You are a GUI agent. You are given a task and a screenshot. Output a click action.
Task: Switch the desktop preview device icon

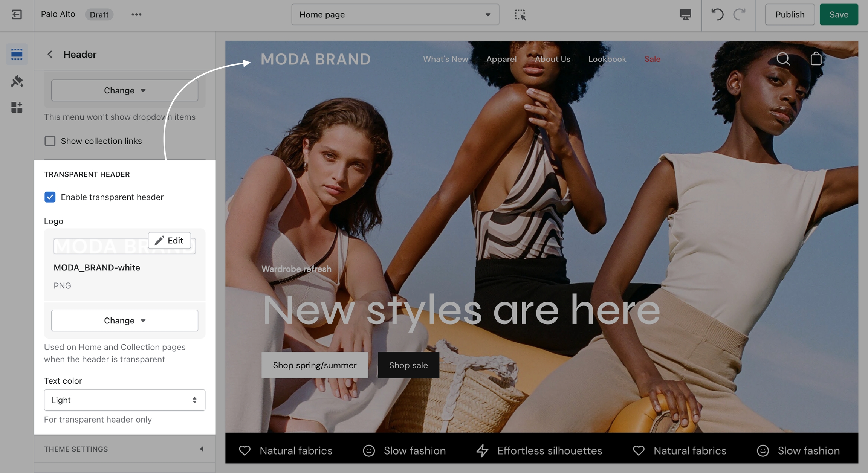(685, 15)
